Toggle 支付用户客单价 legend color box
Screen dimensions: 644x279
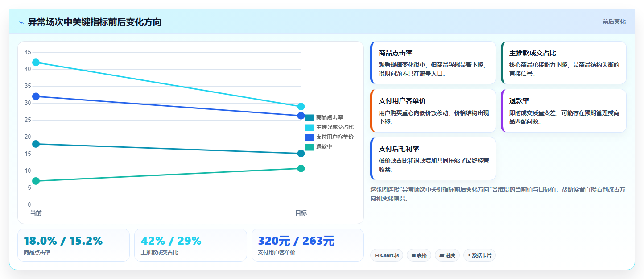pyautogui.click(x=309, y=137)
